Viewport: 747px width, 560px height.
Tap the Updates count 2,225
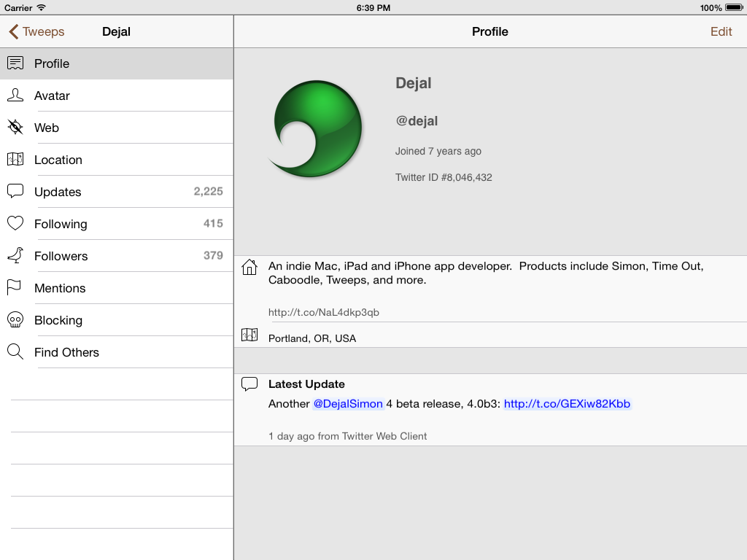pos(208,192)
